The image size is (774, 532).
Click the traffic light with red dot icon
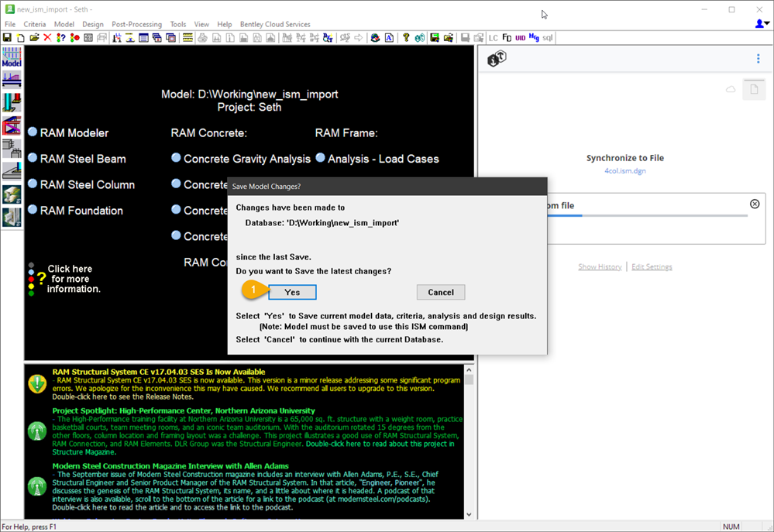tap(74, 37)
